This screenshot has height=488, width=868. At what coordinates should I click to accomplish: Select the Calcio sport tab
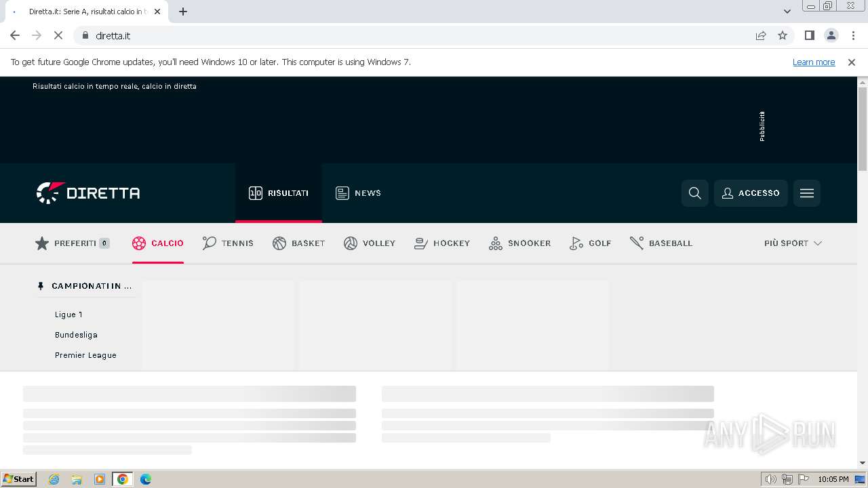coord(158,243)
